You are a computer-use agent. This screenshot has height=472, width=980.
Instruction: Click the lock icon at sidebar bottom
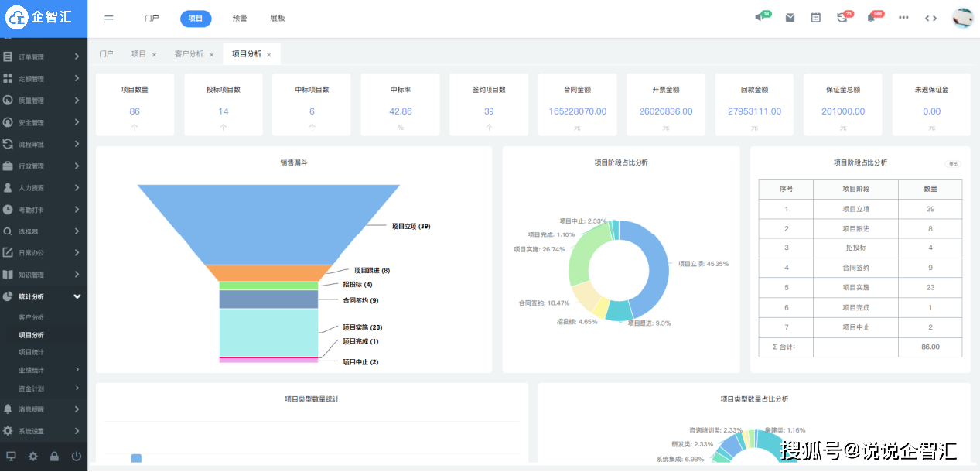pos(53,457)
